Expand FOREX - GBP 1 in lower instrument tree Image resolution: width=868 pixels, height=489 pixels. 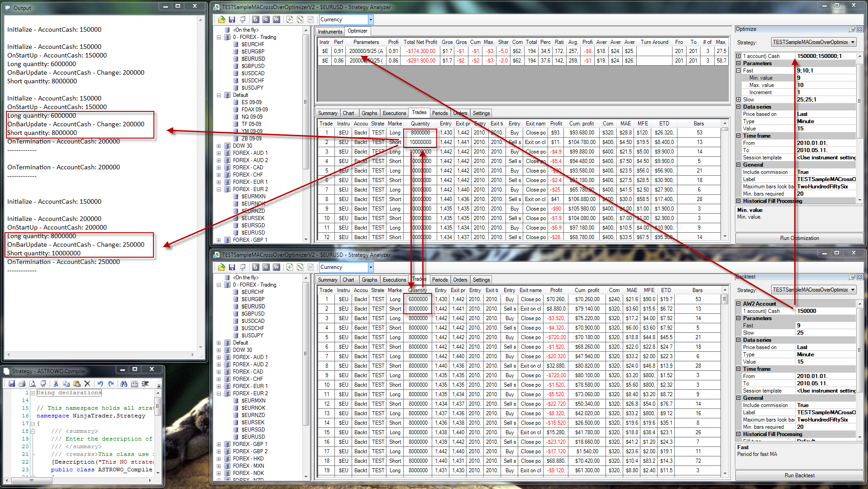(x=219, y=444)
